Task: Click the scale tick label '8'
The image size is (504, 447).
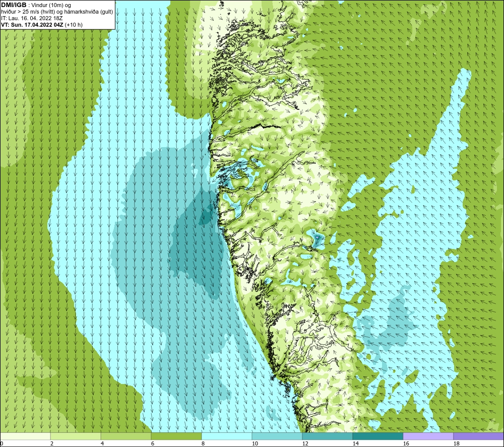Action: 203,444
